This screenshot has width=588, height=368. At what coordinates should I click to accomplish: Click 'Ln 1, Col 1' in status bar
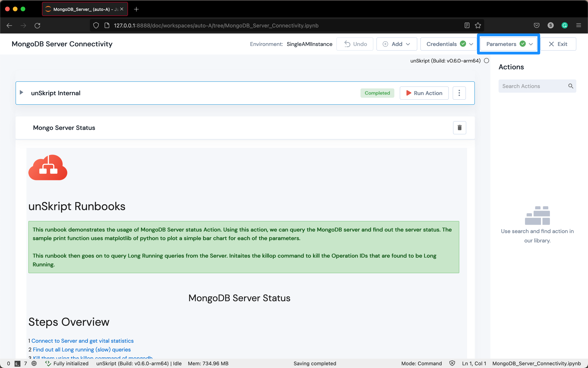tap(474, 363)
